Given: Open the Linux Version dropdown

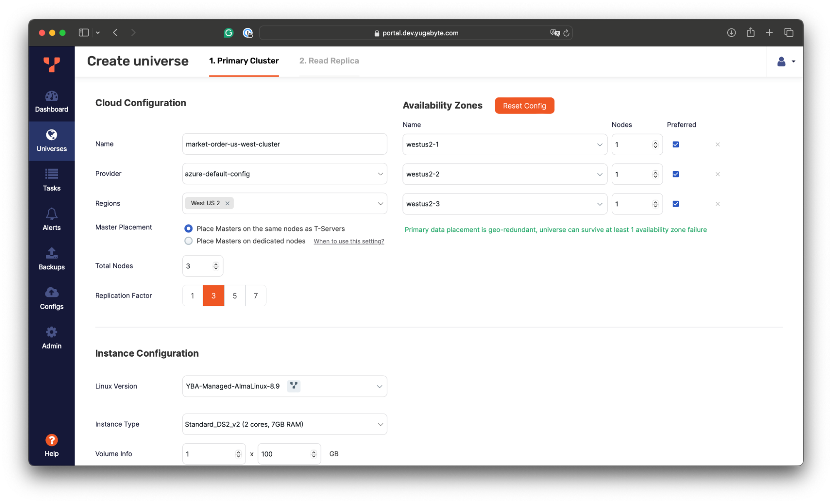Looking at the screenshot, I should [x=284, y=386].
